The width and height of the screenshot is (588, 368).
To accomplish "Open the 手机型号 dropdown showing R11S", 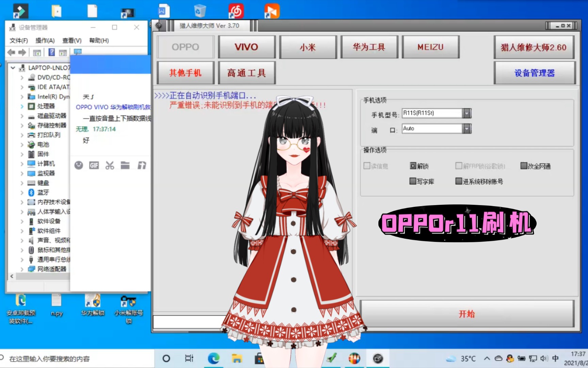I will [467, 113].
